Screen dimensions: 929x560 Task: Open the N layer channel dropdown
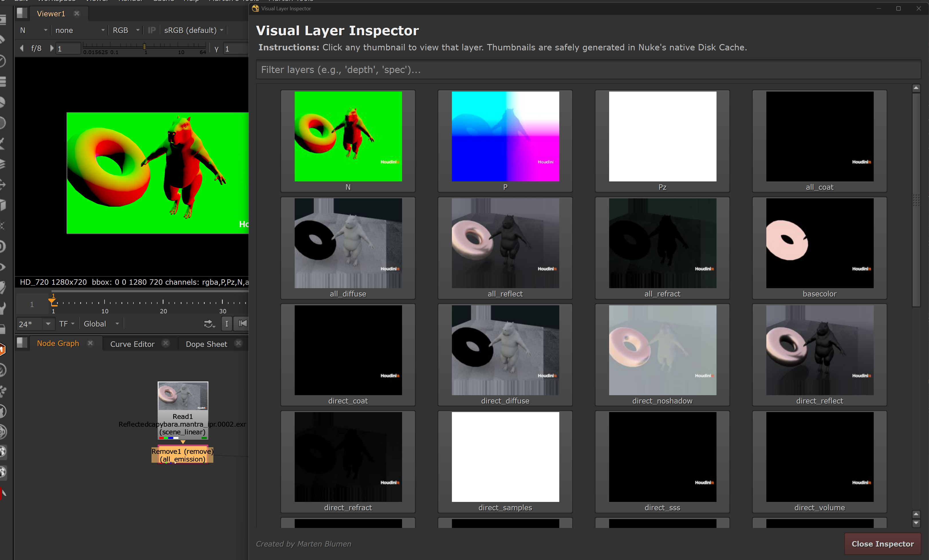coord(34,30)
